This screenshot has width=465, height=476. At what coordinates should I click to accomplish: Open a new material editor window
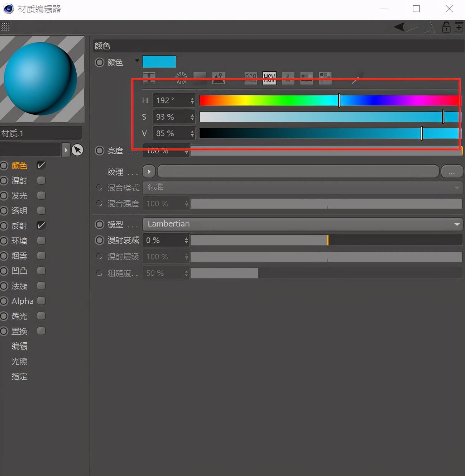[x=459, y=27]
